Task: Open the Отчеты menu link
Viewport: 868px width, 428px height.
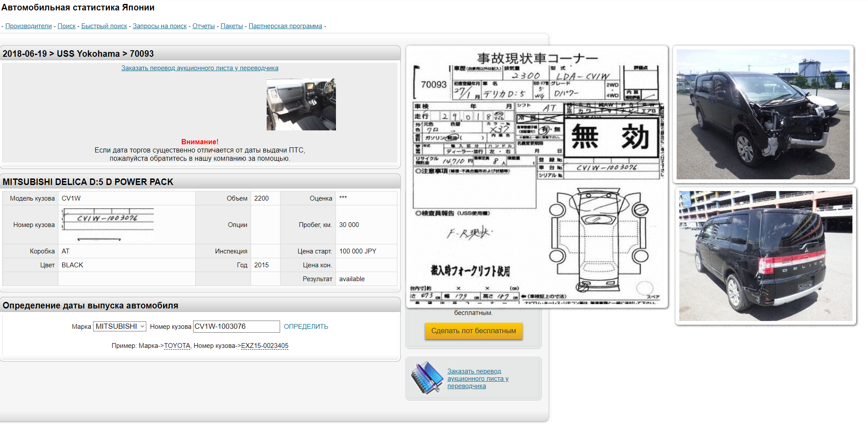Action: pyautogui.click(x=203, y=26)
